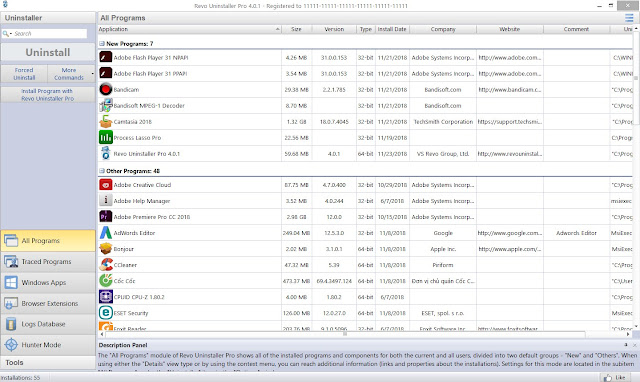Screen dimensions: 640x382
Task: Select the CPUID CPU-Z icon
Action: 106,297
